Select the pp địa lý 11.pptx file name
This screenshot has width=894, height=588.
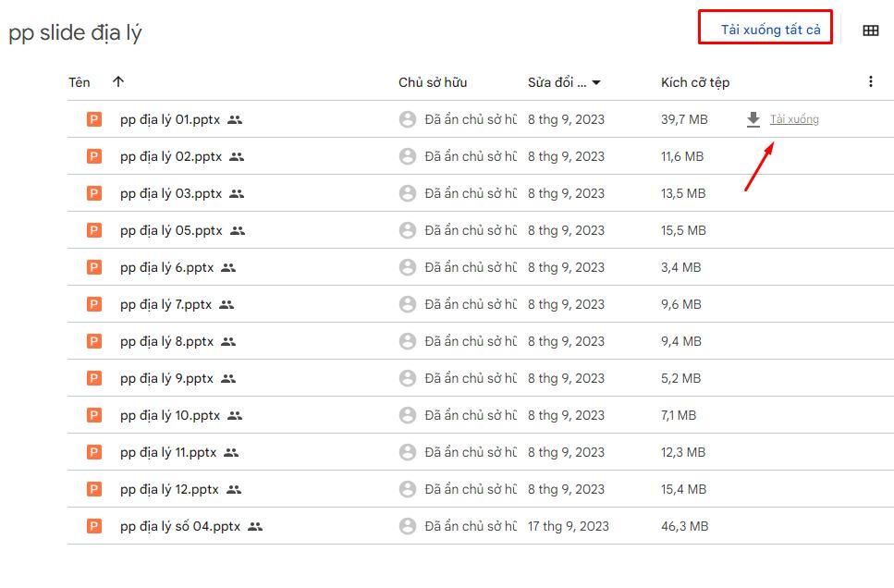pos(168,452)
